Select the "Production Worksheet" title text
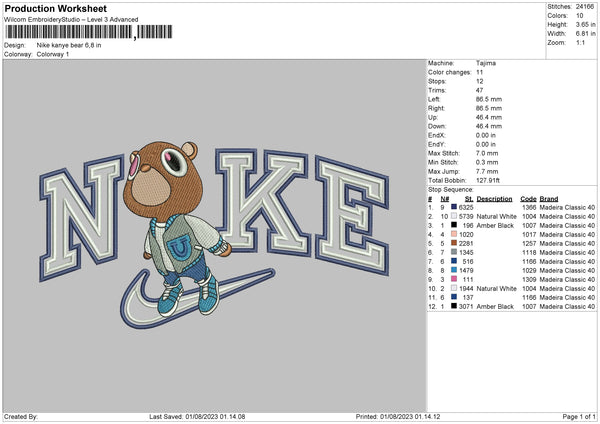The width and height of the screenshot is (600, 424). click(55, 8)
